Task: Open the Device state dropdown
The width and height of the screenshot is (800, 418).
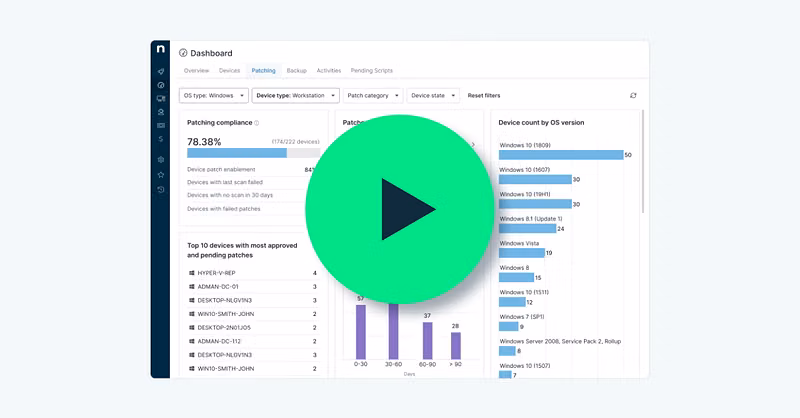Action: tap(433, 96)
